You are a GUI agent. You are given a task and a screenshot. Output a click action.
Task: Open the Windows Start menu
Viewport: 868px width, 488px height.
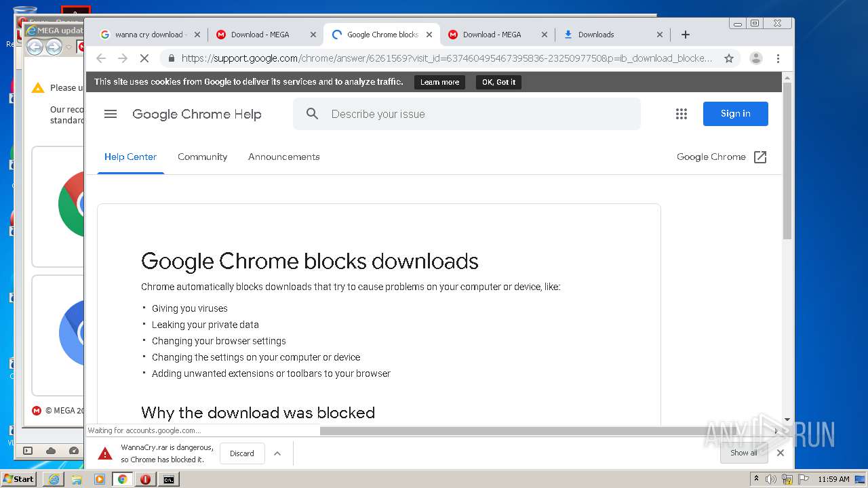point(18,479)
